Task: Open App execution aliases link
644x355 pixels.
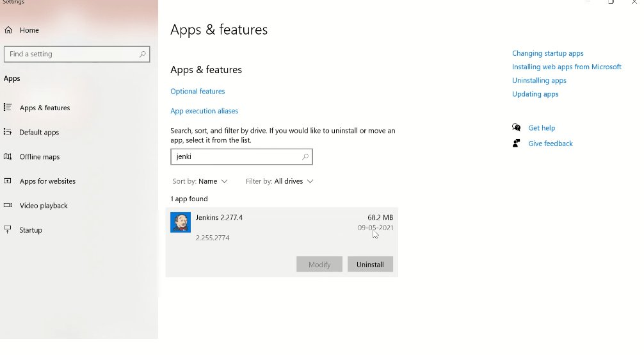Action: pos(204,111)
